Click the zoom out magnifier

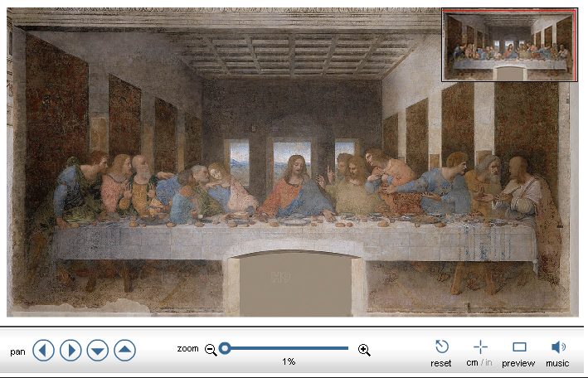coord(211,350)
